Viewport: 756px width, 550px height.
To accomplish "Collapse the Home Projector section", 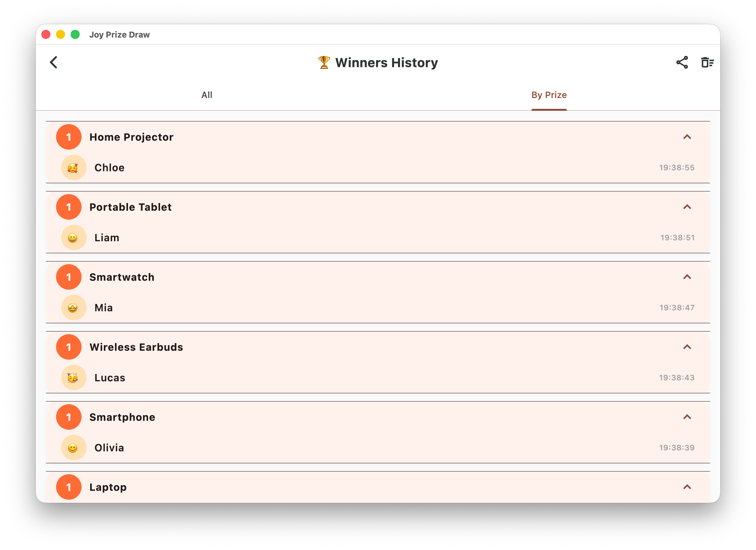I will click(x=687, y=137).
